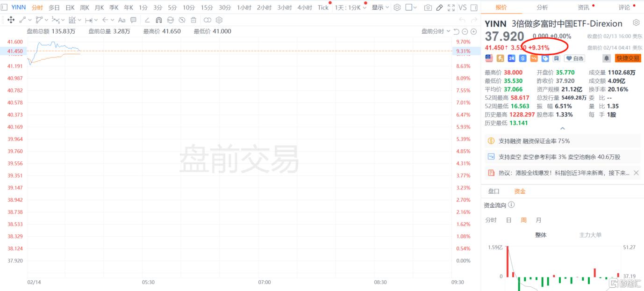Click the overlapping circles overlay icon

[x=208, y=20]
